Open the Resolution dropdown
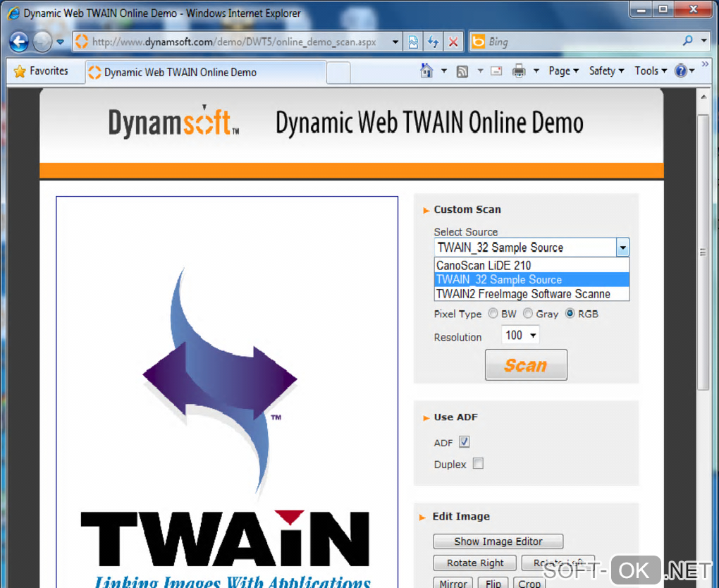 pyautogui.click(x=520, y=336)
